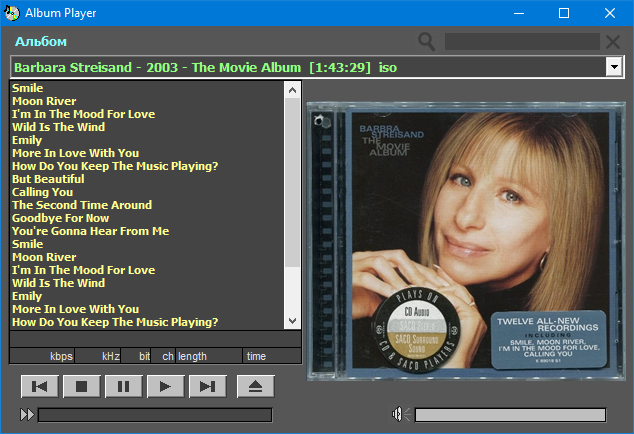The height and width of the screenshot is (434, 634).
Task: Open the album selection dropdown arrow
Action: [x=614, y=67]
